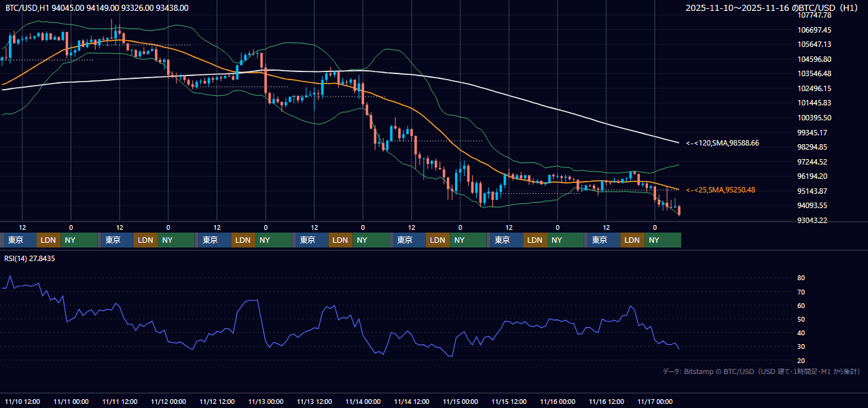The height and width of the screenshot is (408, 868).
Task: Click the 11/16 00:00 time axis label
Action: point(558,402)
